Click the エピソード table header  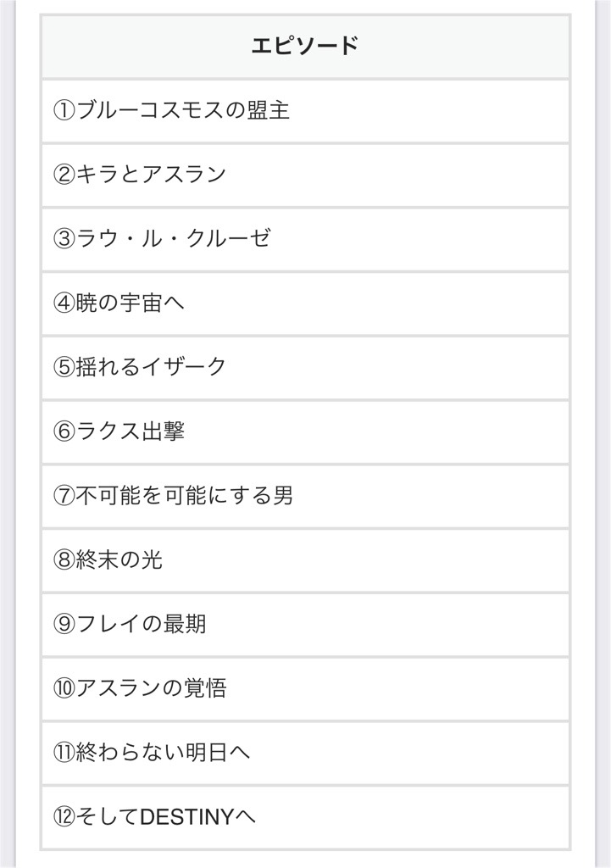pyautogui.click(x=305, y=46)
